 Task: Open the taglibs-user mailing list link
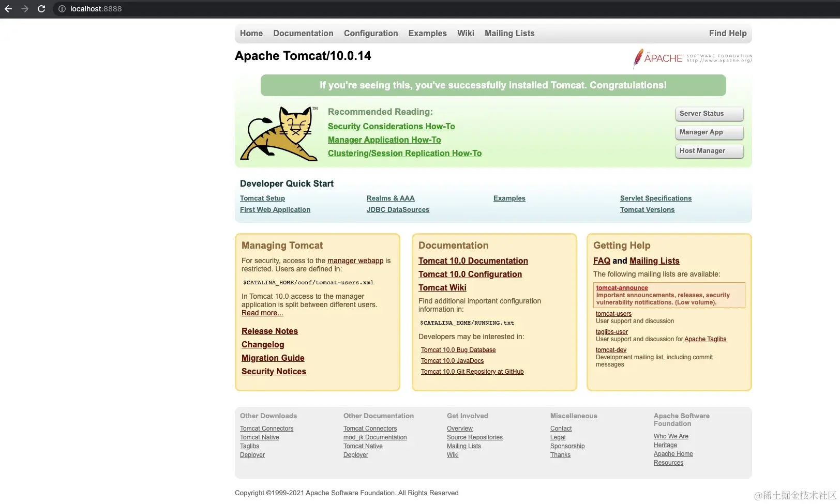612,332
